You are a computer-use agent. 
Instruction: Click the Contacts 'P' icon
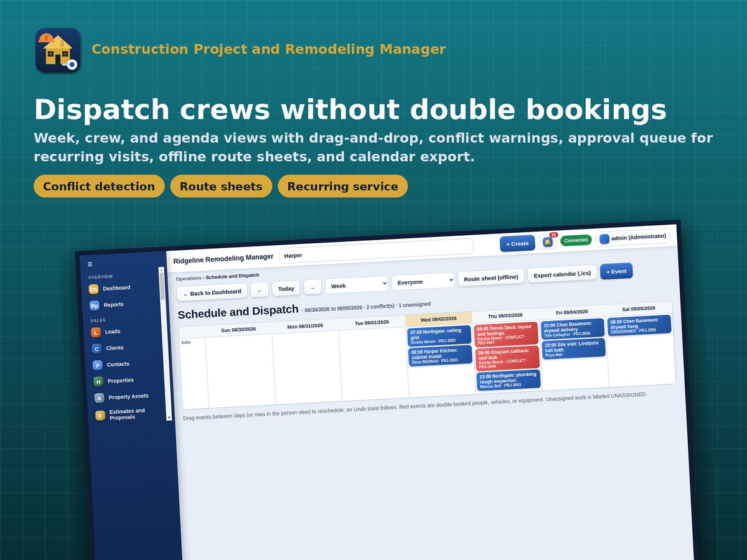click(x=98, y=365)
